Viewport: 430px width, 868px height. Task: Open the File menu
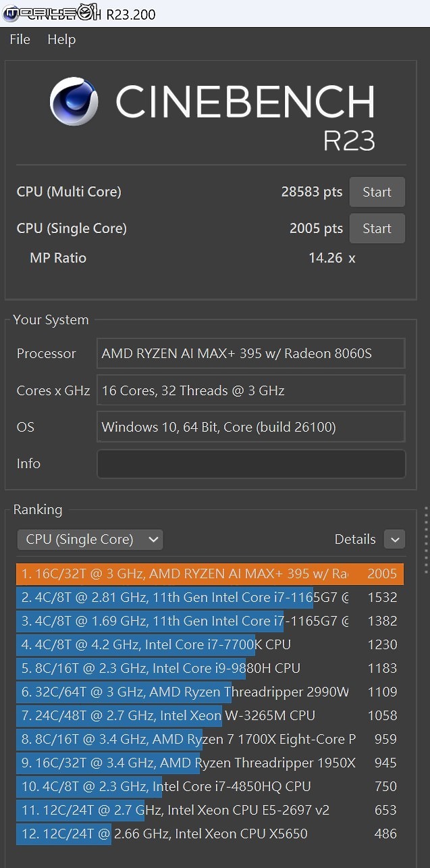(20, 40)
